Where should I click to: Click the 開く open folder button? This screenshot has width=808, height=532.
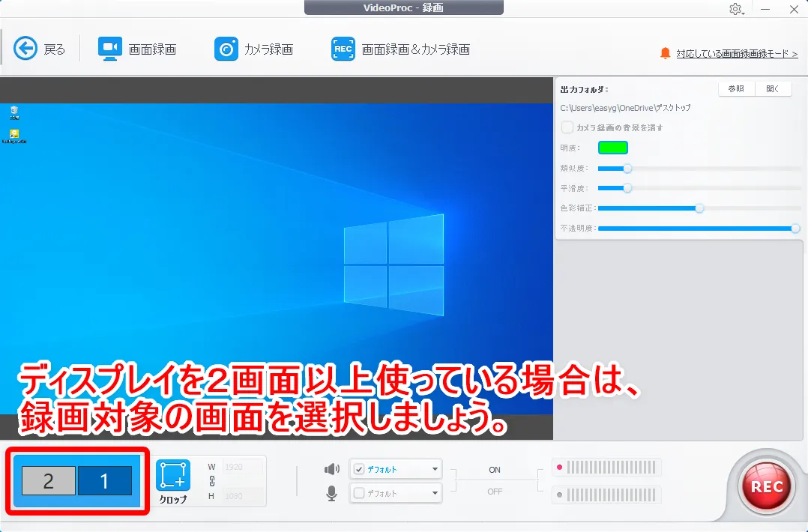tap(773, 88)
